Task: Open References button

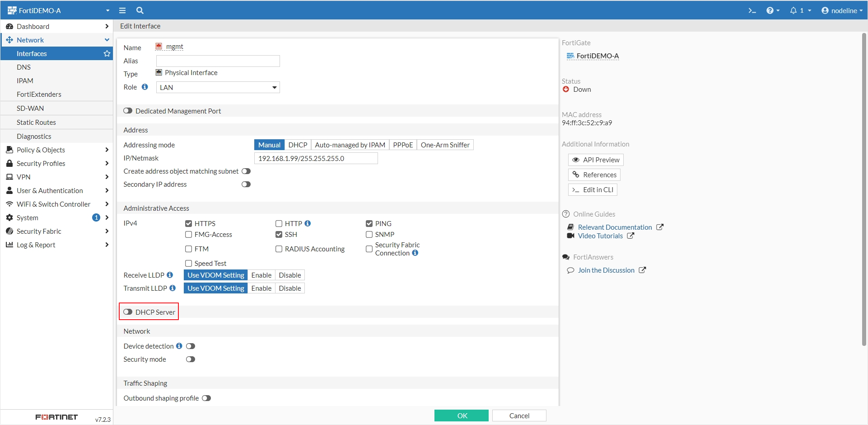Action: click(x=594, y=175)
